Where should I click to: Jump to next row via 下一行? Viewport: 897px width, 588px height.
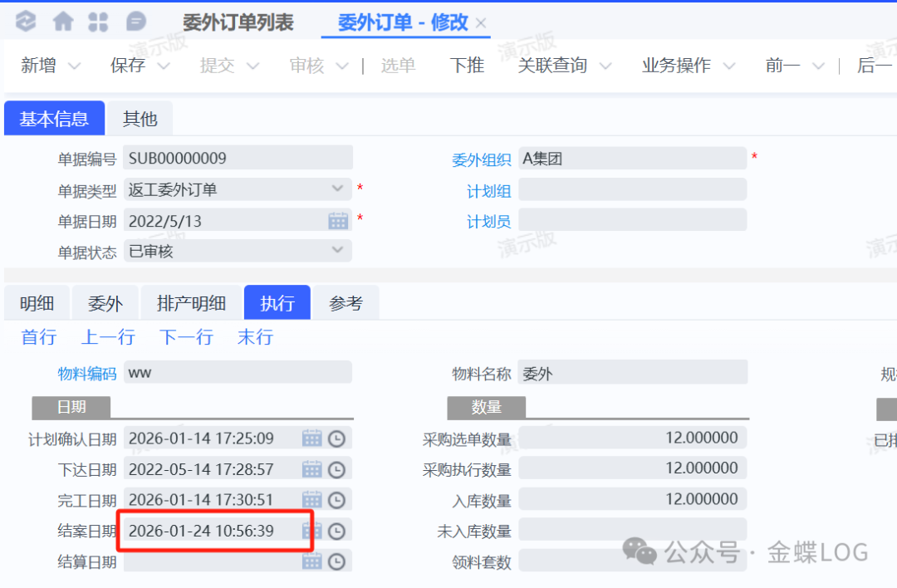186,337
